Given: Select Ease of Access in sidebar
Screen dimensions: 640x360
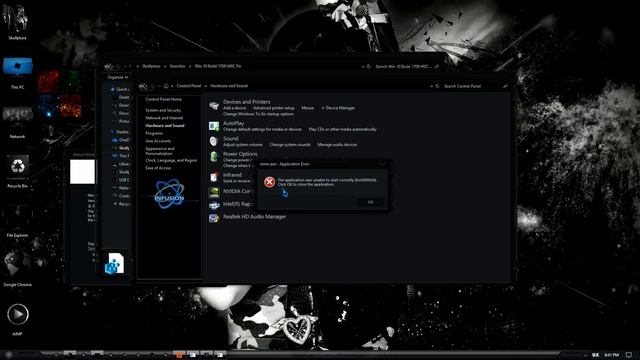Looking at the screenshot, I should point(158,168).
